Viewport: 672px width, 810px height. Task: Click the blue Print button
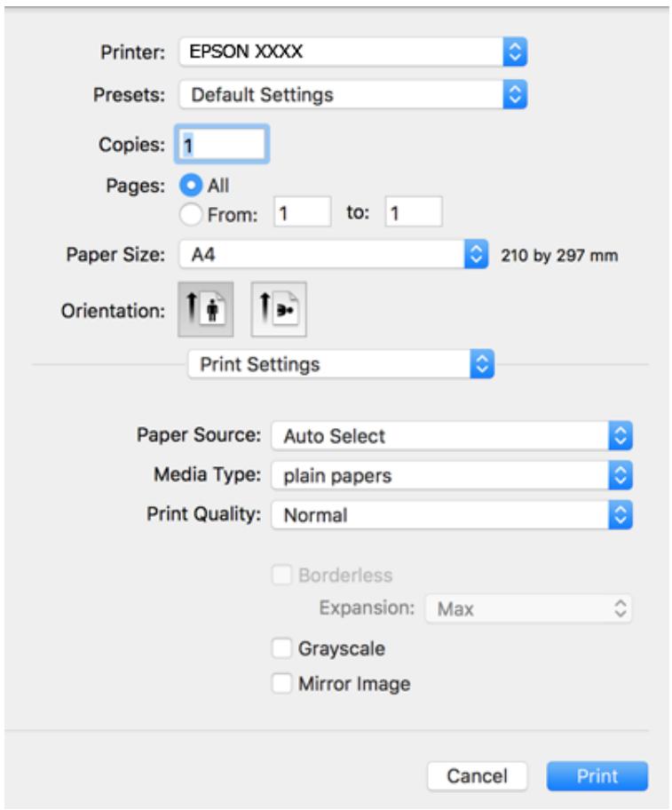597,776
